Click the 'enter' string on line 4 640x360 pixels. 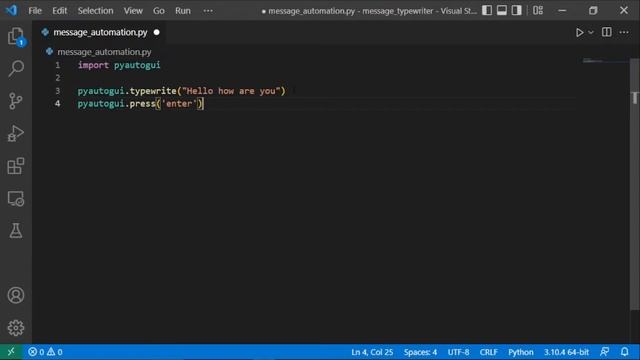(179, 104)
